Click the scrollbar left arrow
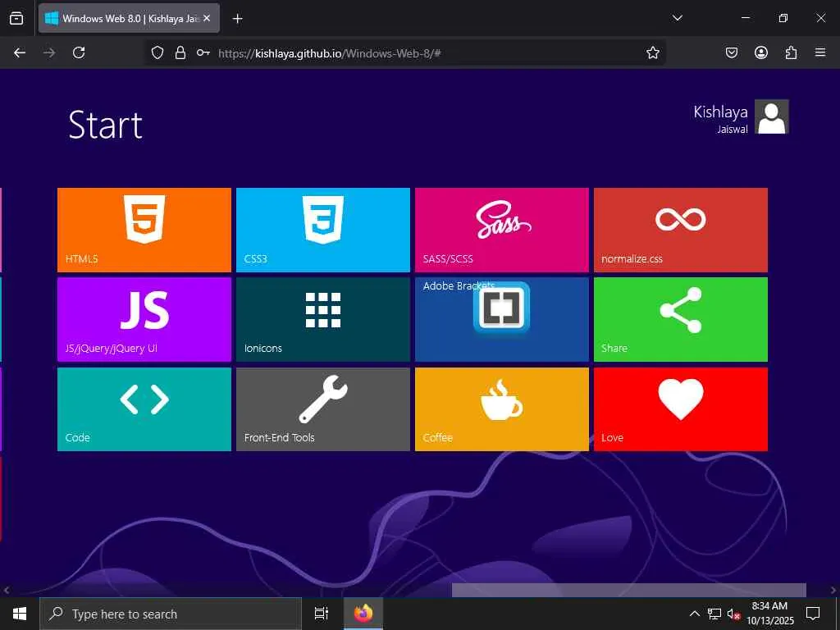 (7, 591)
